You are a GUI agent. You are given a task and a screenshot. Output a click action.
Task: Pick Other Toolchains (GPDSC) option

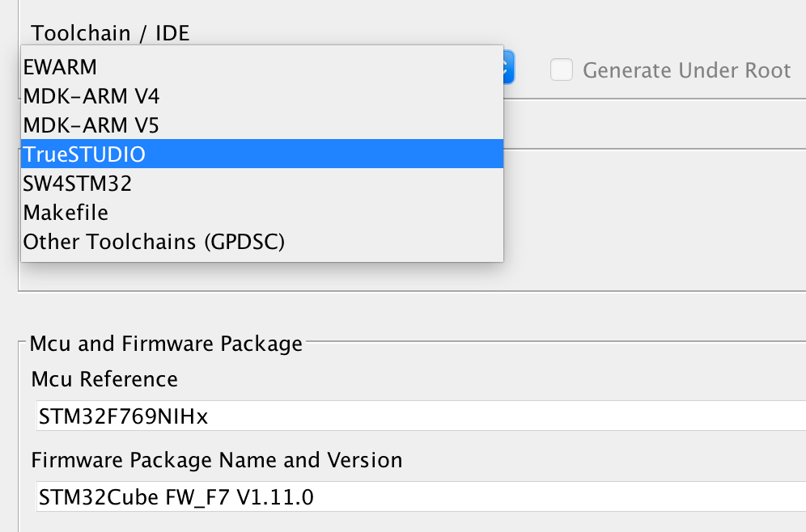(262, 242)
